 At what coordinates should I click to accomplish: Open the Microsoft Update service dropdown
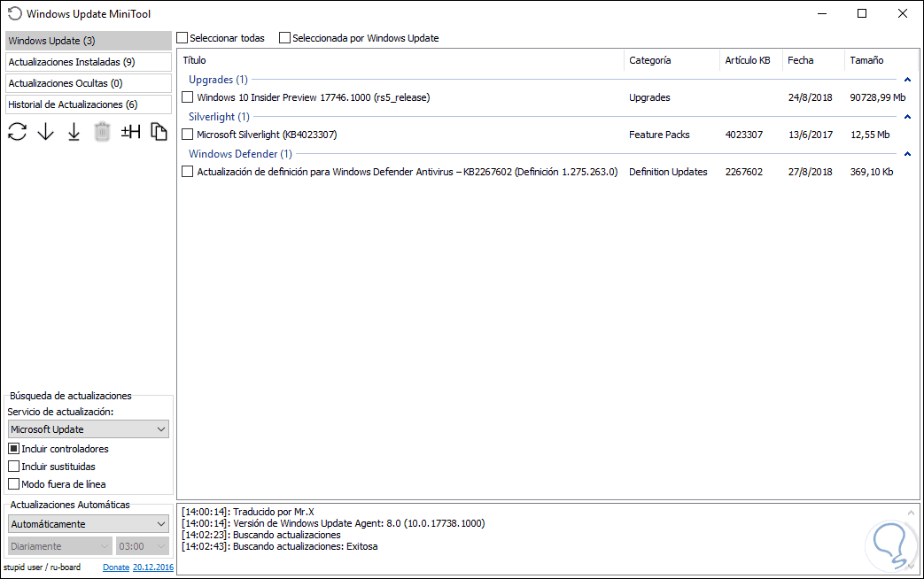coord(89,428)
